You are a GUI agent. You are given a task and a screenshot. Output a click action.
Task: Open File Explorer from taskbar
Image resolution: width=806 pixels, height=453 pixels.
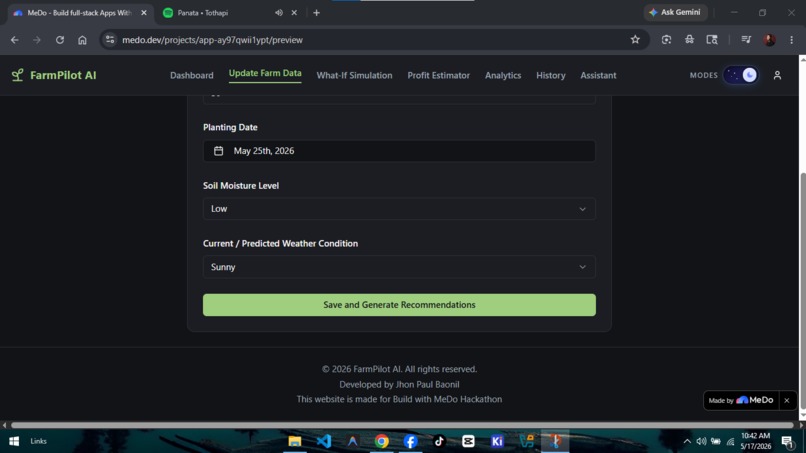[295, 441]
